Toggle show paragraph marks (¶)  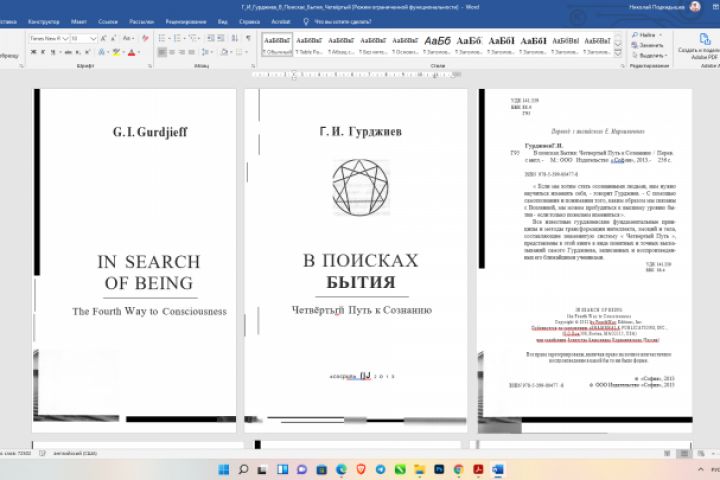click(x=248, y=38)
